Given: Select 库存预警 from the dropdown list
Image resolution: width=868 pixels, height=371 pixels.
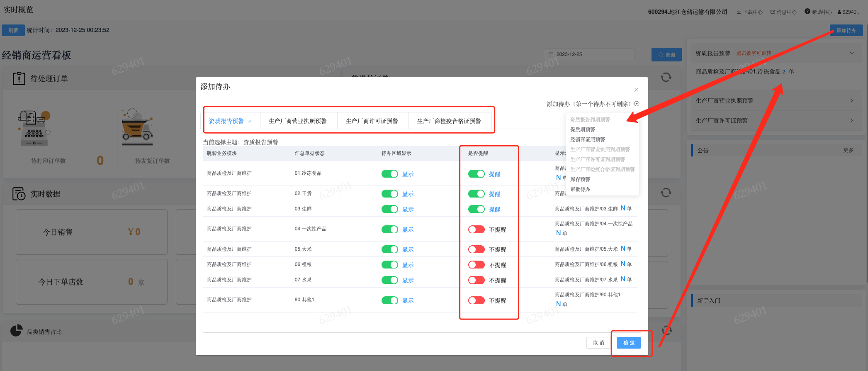Looking at the screenshot, I should pos(580,179).
